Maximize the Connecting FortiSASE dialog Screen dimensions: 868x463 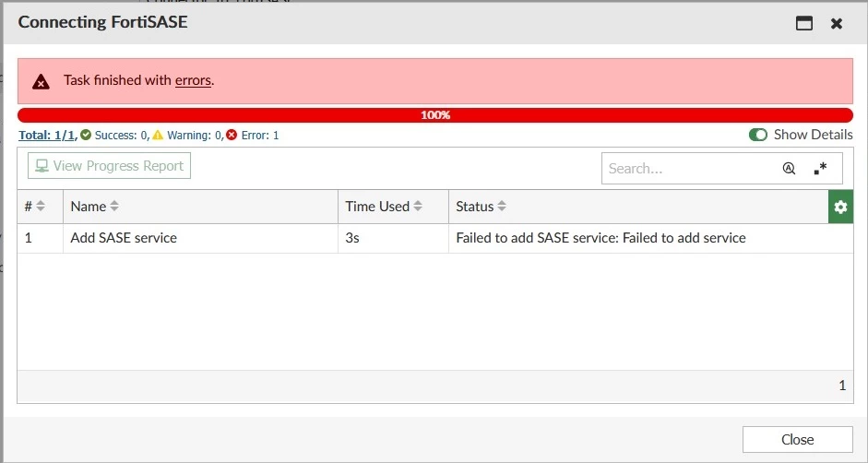(x=803, y=23)
